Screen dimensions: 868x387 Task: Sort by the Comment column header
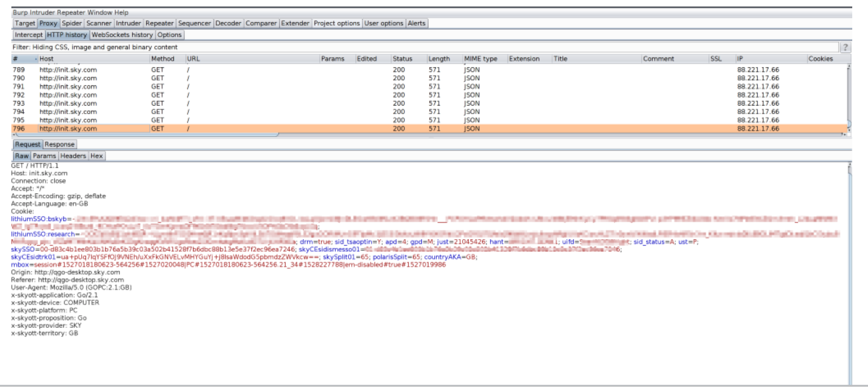[x=675, y=59]
